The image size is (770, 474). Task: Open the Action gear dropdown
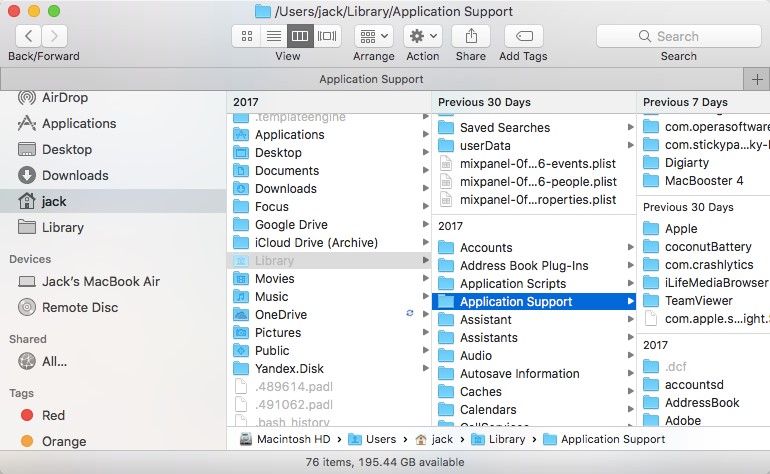pos(422,36)
